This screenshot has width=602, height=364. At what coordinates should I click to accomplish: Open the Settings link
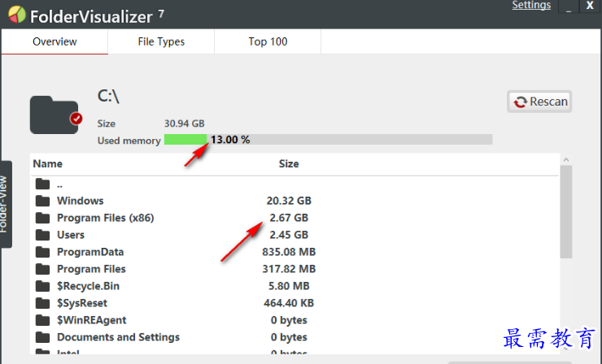[531, 5]
